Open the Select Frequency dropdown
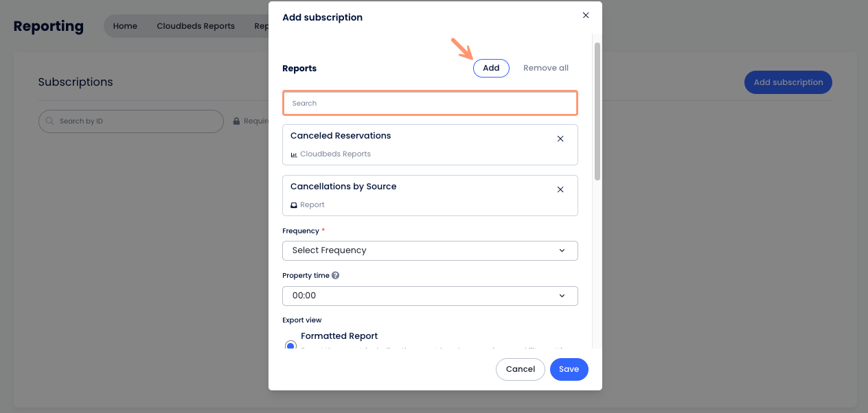 (x=430, y=250)
